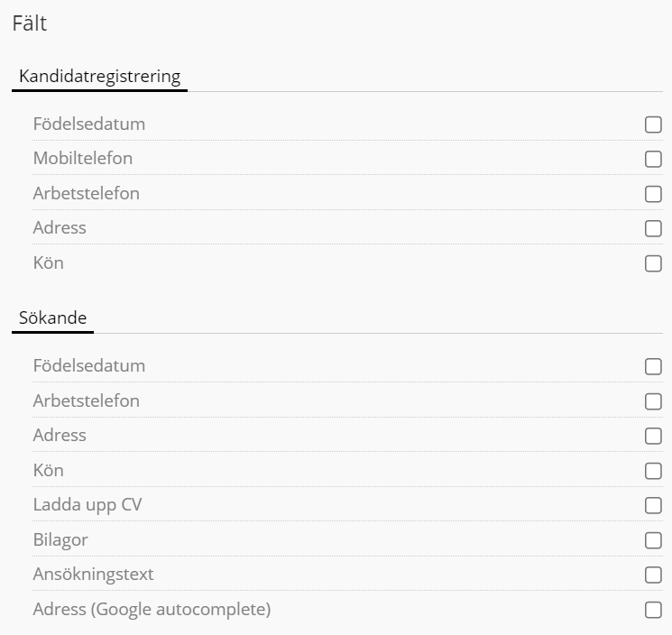Check the Mobiltelefon field checkbox

pyautogui.click(x=653, y=159)
